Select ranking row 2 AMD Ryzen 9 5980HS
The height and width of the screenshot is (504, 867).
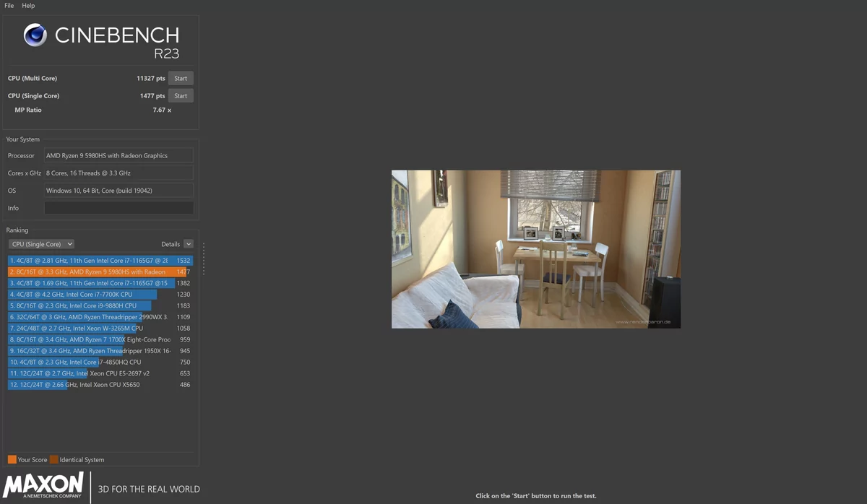click(x=100, y=272)
